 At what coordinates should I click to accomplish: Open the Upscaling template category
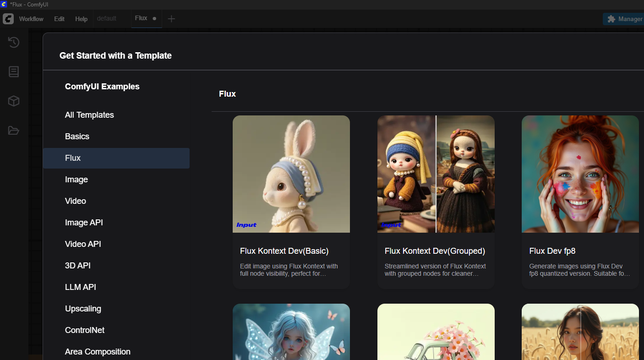pyautogui.click(x=83, y=309)
